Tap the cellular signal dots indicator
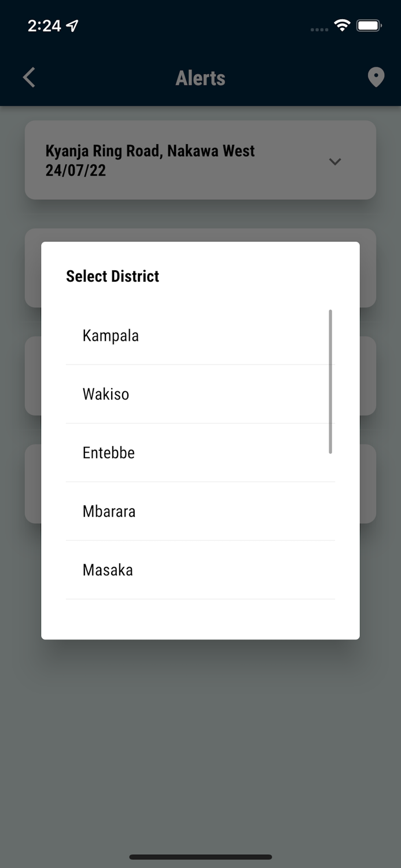Screen dimensions: 401x868 319,29
